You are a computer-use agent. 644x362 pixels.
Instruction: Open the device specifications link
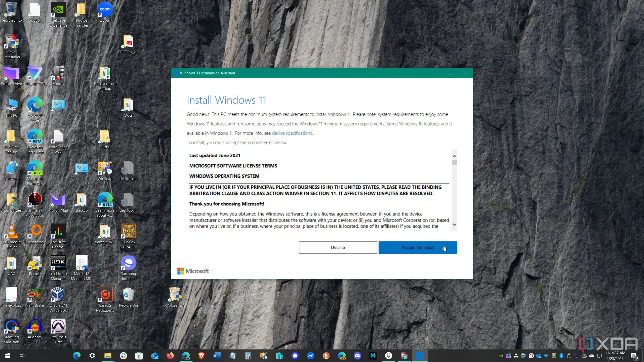[x=292, y=133]
